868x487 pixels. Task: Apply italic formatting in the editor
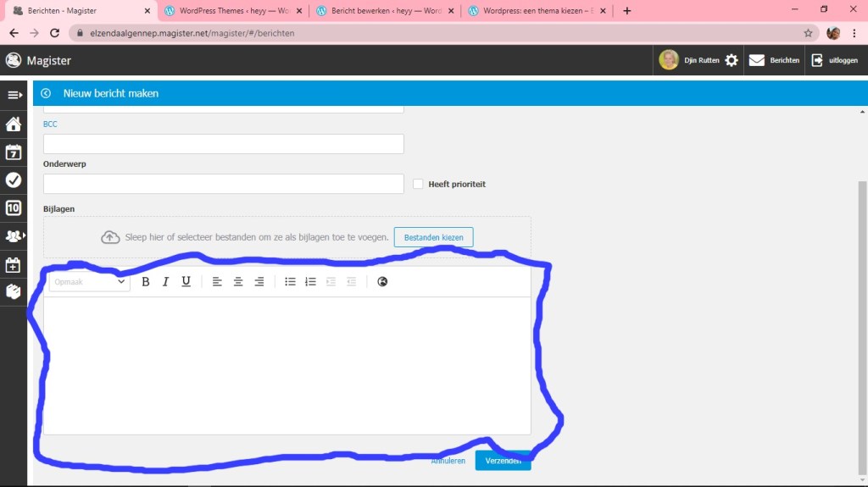(166, 282)
